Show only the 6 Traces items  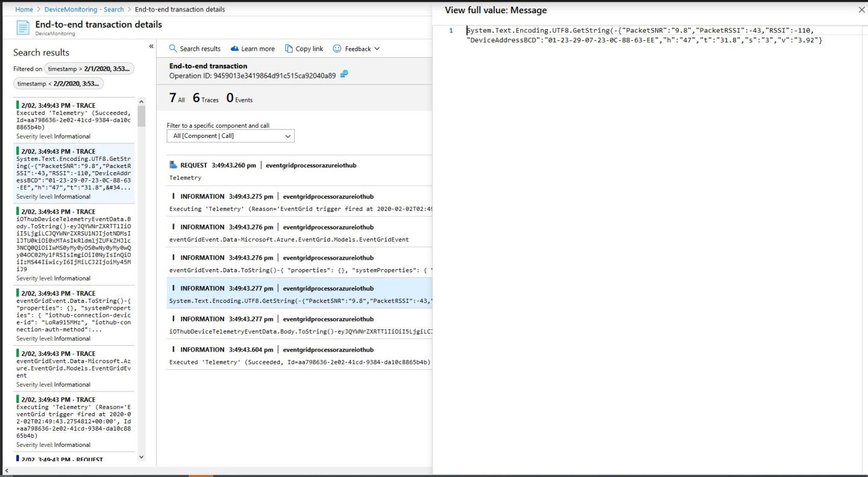206,98
